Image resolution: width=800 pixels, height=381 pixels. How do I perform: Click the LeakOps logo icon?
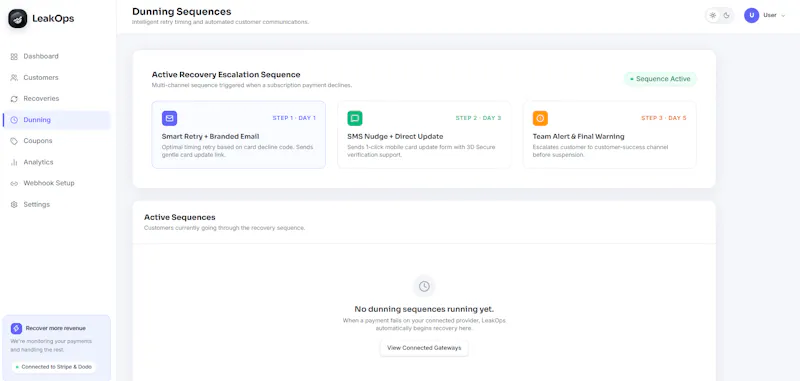coord(17,18)
